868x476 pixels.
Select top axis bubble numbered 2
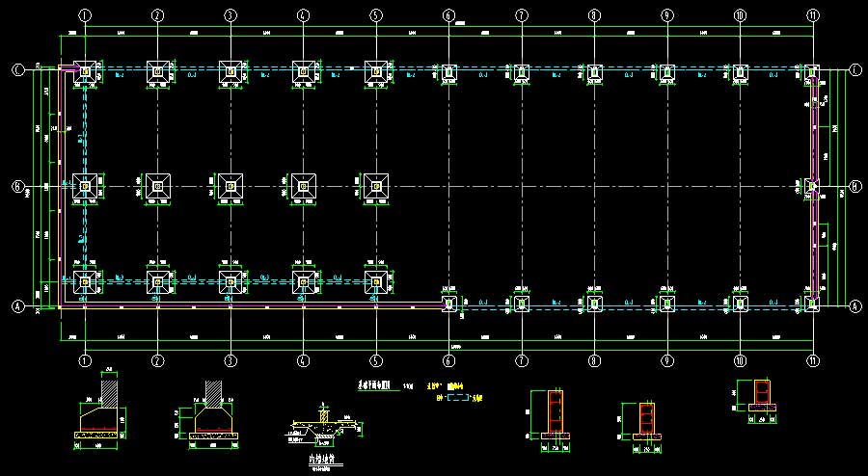(158, 16)
